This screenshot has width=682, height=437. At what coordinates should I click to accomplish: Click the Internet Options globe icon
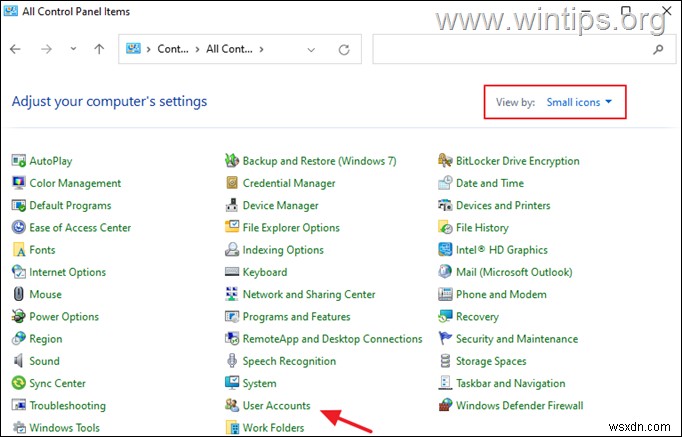19,272
